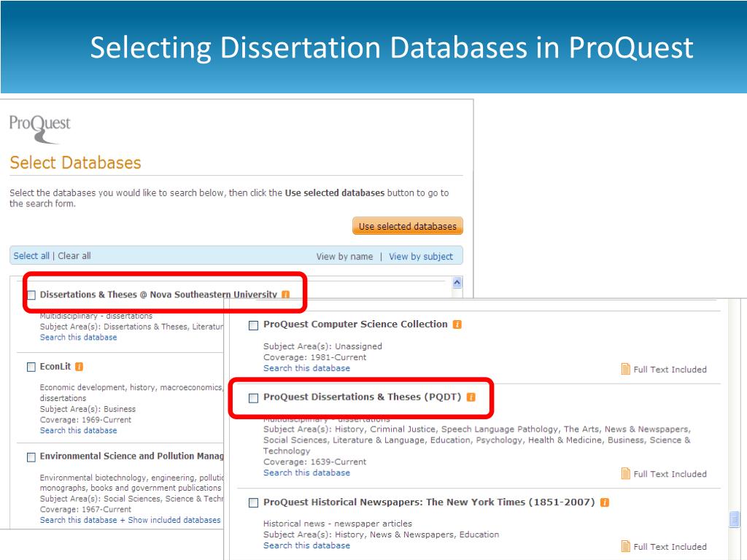This screenshot has width=747, height=560.
Task: Select ProQuest Dissertations & Theses (PQDT) checkbox
Action: coord(253,398)
